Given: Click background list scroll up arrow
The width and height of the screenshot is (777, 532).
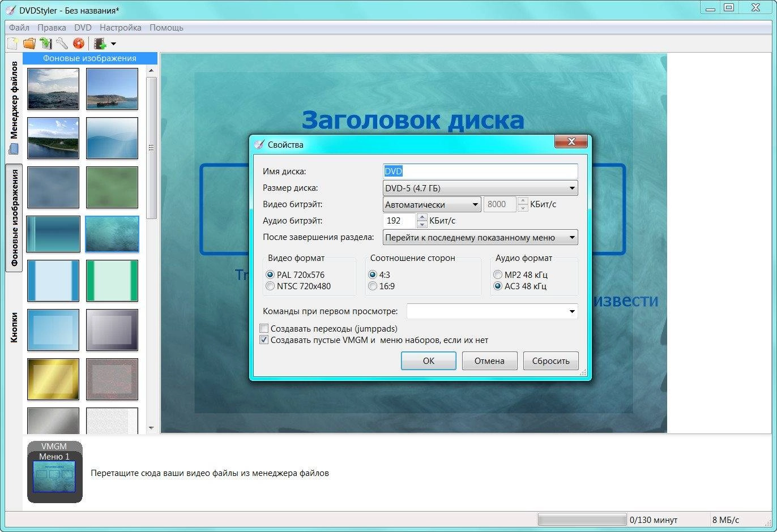Looking at the screenshot, I should pyautogui.click(x=151, y=71).
